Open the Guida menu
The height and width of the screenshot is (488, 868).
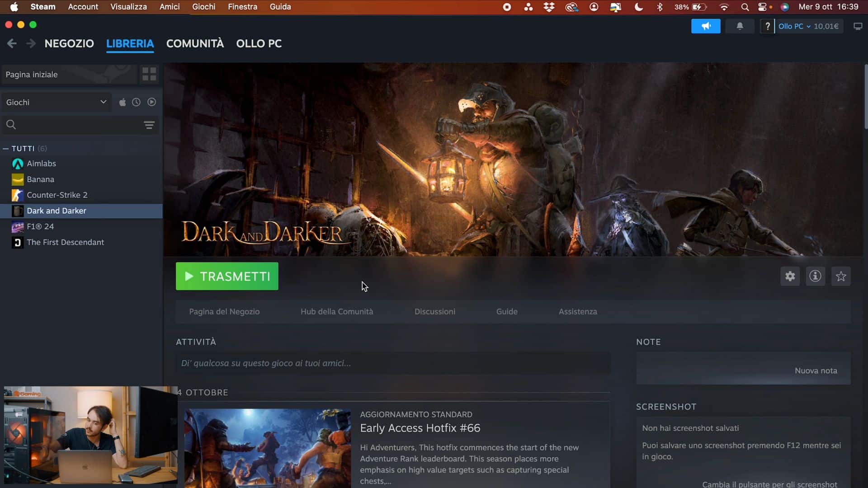click(x=280, y=7)
